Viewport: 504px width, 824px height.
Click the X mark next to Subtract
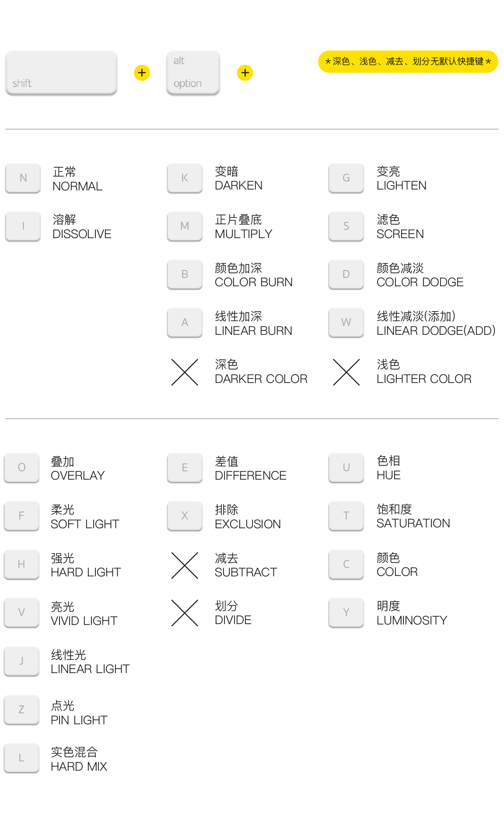coord(185,565)
